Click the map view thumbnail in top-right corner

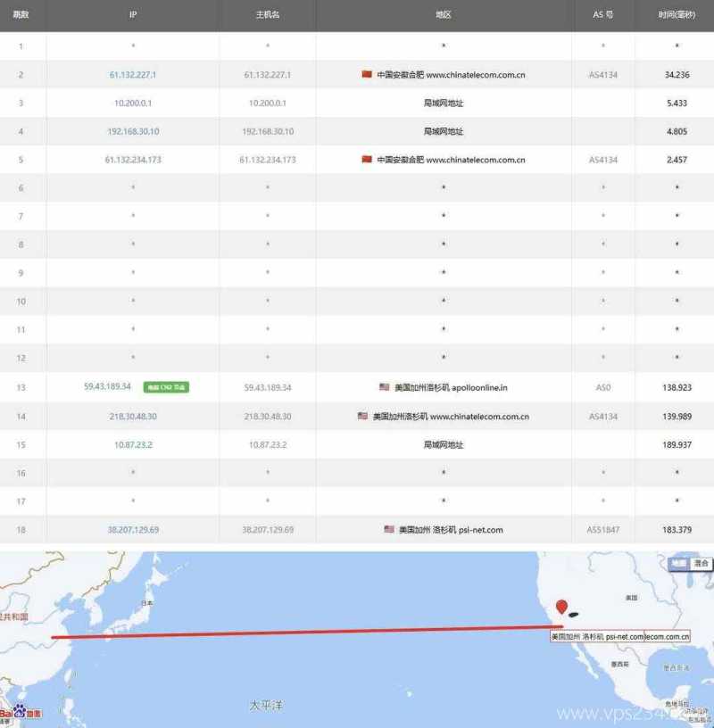coord(678,563)
